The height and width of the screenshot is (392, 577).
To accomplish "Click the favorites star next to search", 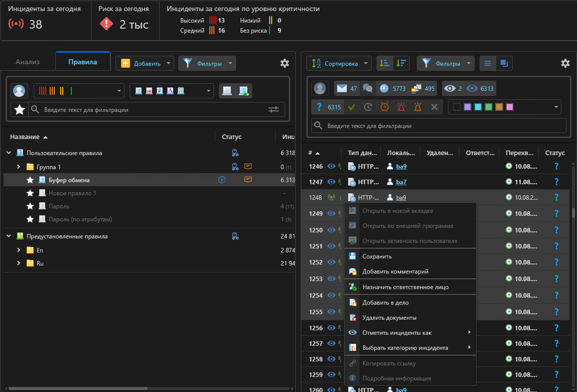I will 20,109.
